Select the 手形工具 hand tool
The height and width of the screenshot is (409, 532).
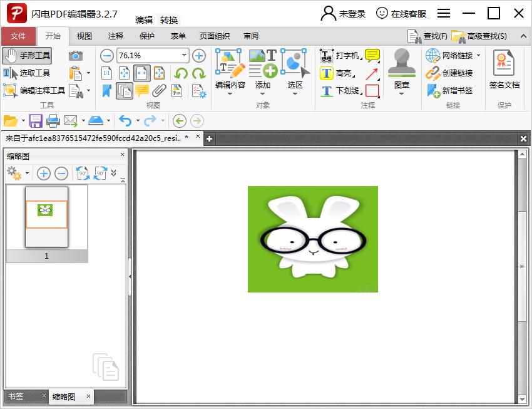[x=27, y=56]
